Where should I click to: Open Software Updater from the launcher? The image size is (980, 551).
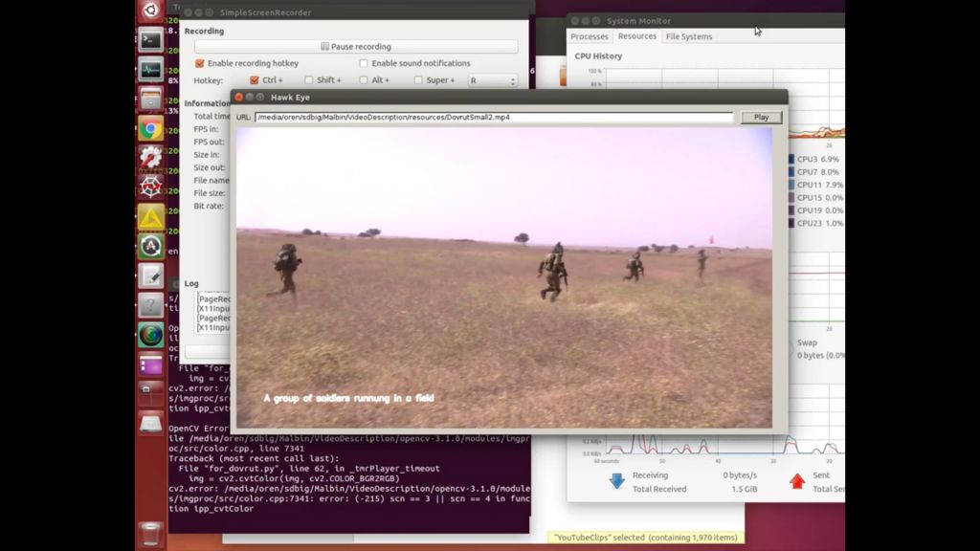click(150, 247)
